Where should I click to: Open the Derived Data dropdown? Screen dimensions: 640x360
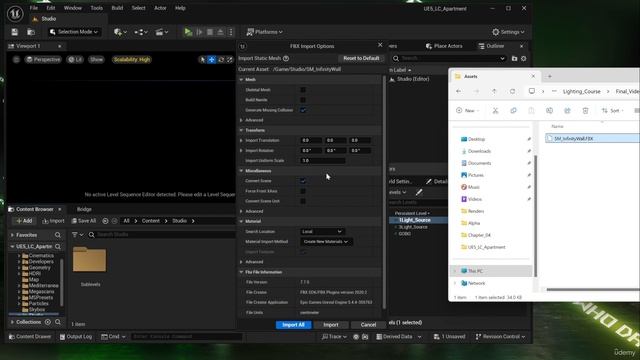pos(398,337)
